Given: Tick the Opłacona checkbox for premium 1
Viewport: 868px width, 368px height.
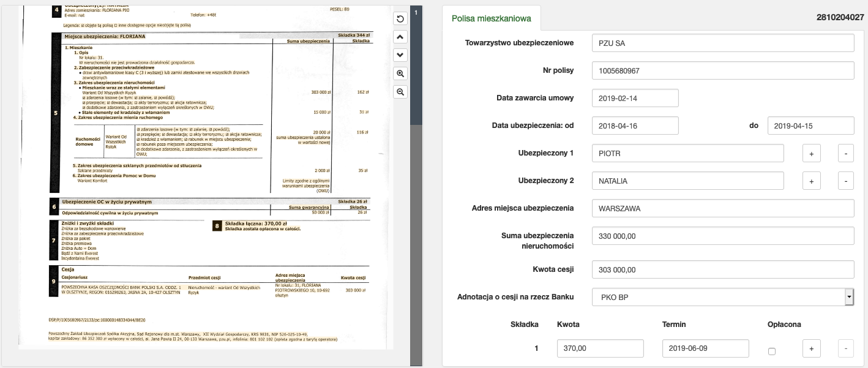Looking at the screenshot, I should pyautogui.click(x=771, y=351).
